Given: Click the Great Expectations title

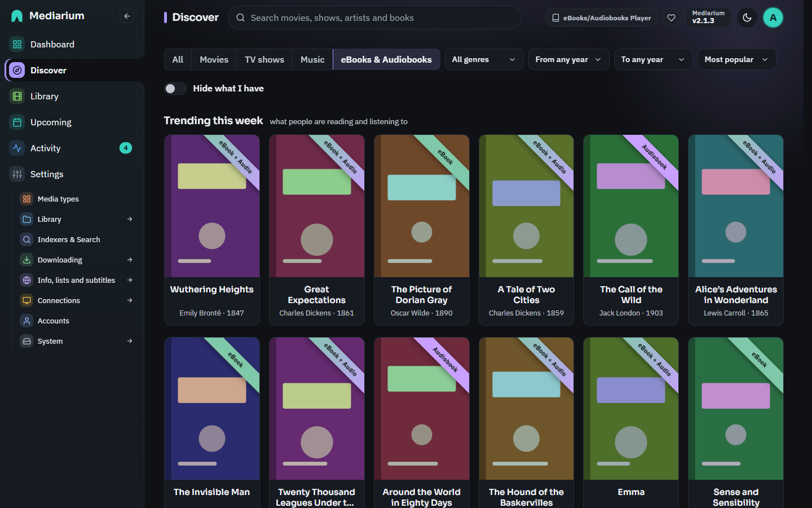Looking at the screenshot, I should (316, 295).
